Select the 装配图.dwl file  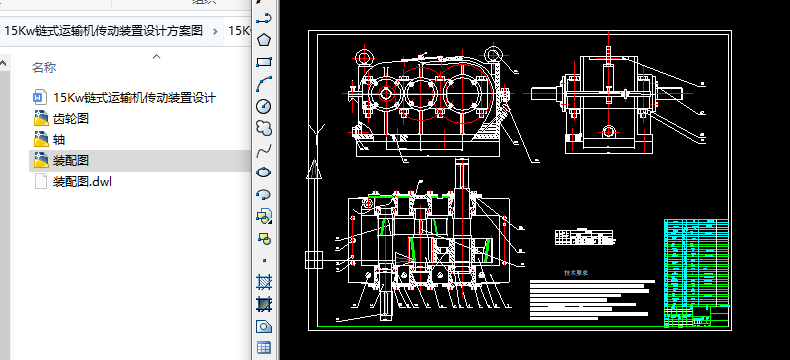pos(73,181)
